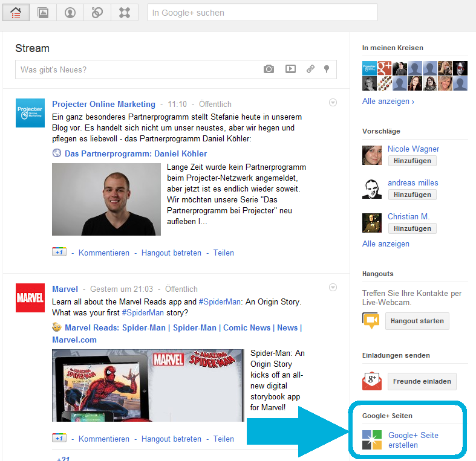Screen dimensions: 476x461
Task: Focus the 'Was gibt's Neues?' share box
Action: coord(176,69)
